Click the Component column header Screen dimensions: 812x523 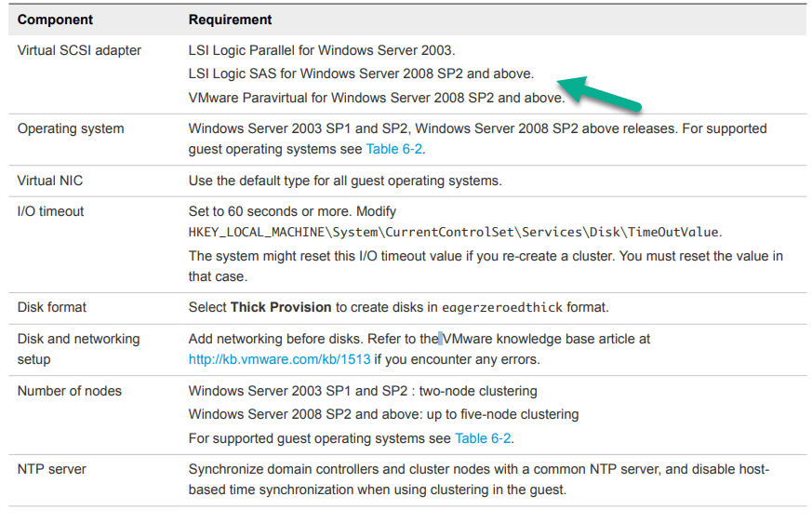click(57, 19)
